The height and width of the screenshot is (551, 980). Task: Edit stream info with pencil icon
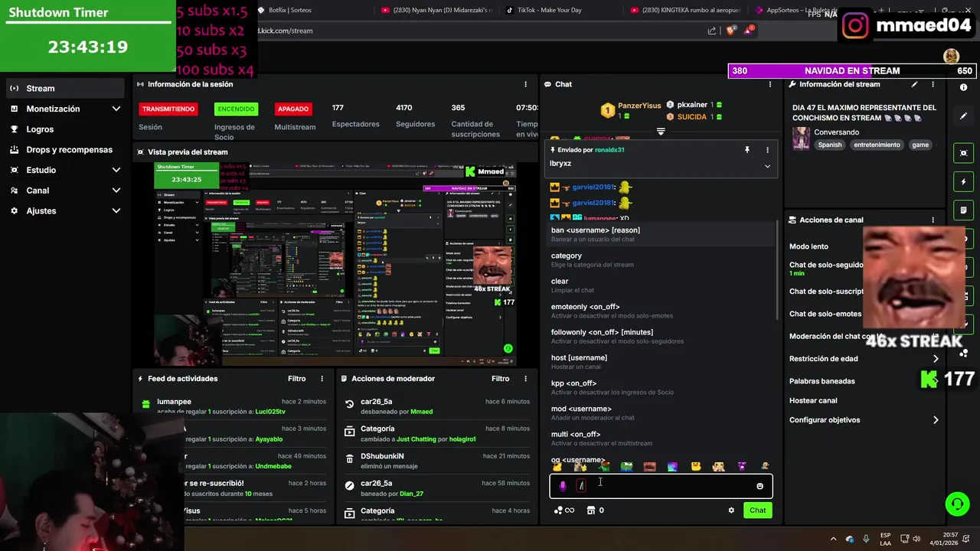(x=914, y=84)
